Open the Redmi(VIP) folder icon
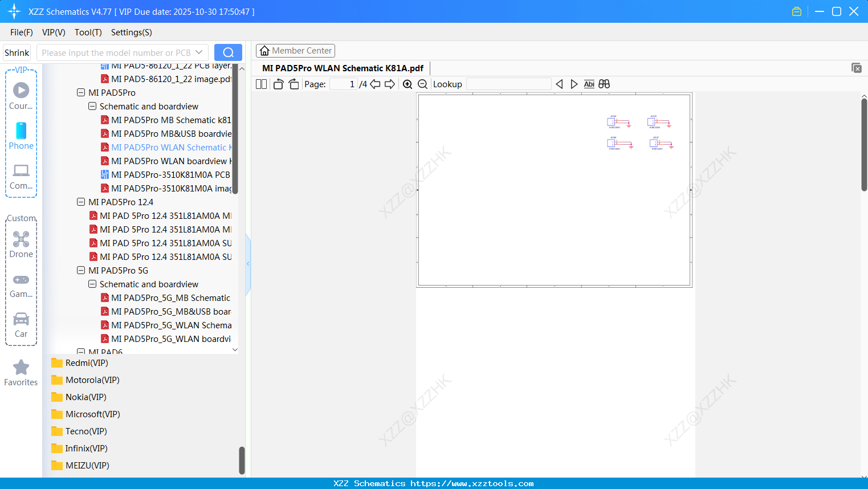The image size is (868, 489). 57,363
